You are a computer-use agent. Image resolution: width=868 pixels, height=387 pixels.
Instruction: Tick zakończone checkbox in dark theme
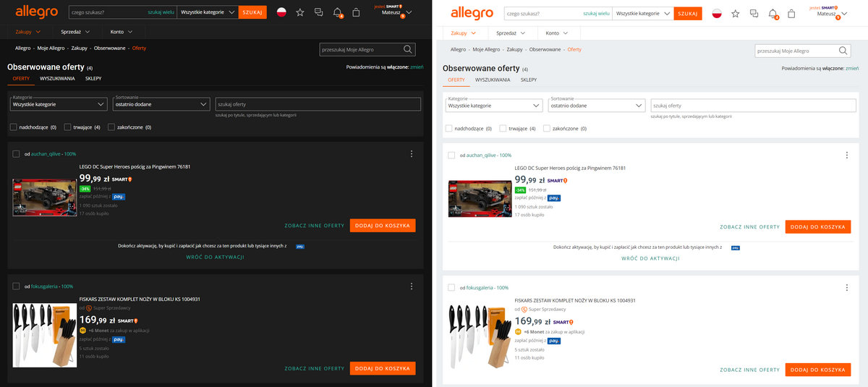(x=111, y=127)
